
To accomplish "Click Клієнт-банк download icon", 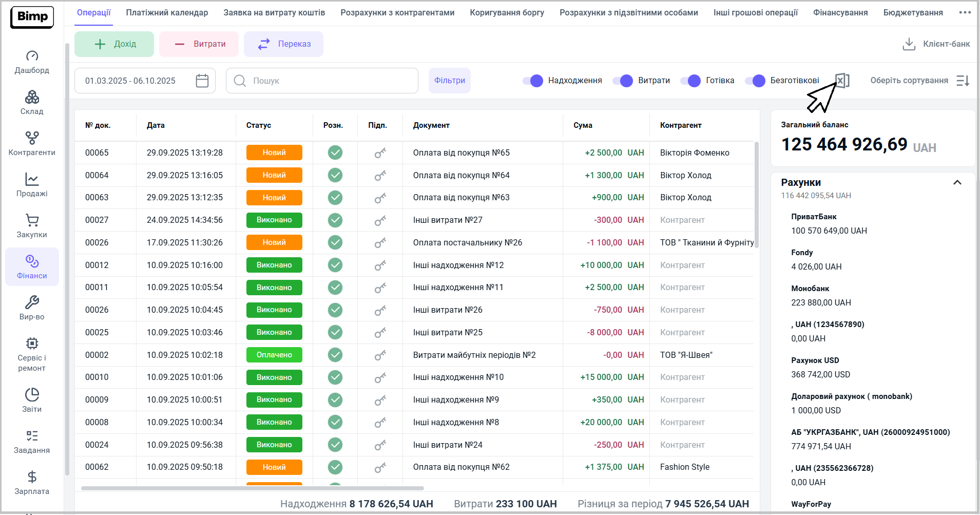I will click(909, 44).
